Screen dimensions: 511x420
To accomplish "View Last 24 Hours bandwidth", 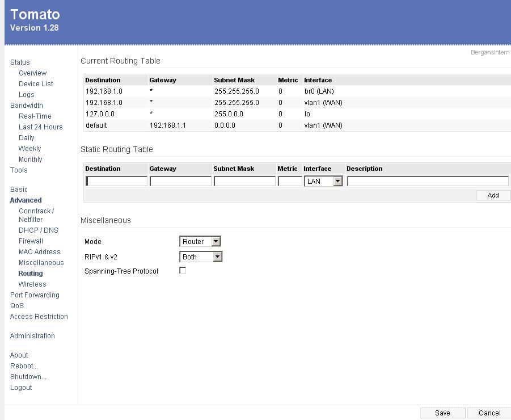I will (40, 127).
